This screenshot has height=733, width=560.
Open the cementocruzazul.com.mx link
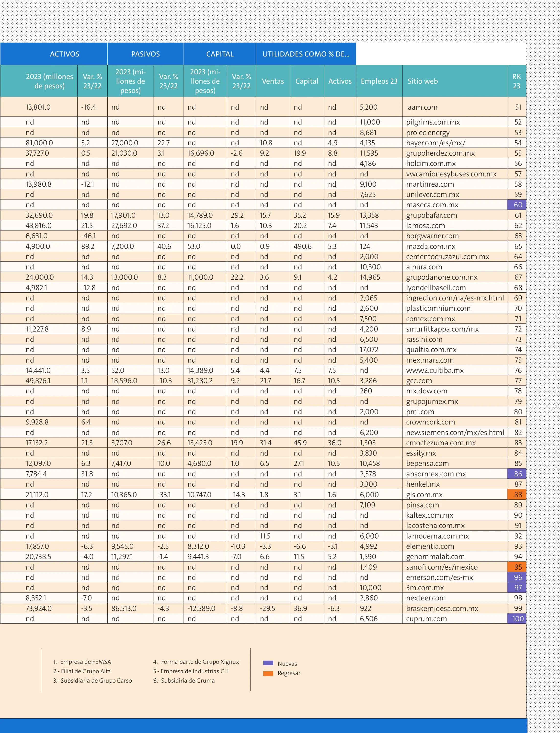point(448,257)
